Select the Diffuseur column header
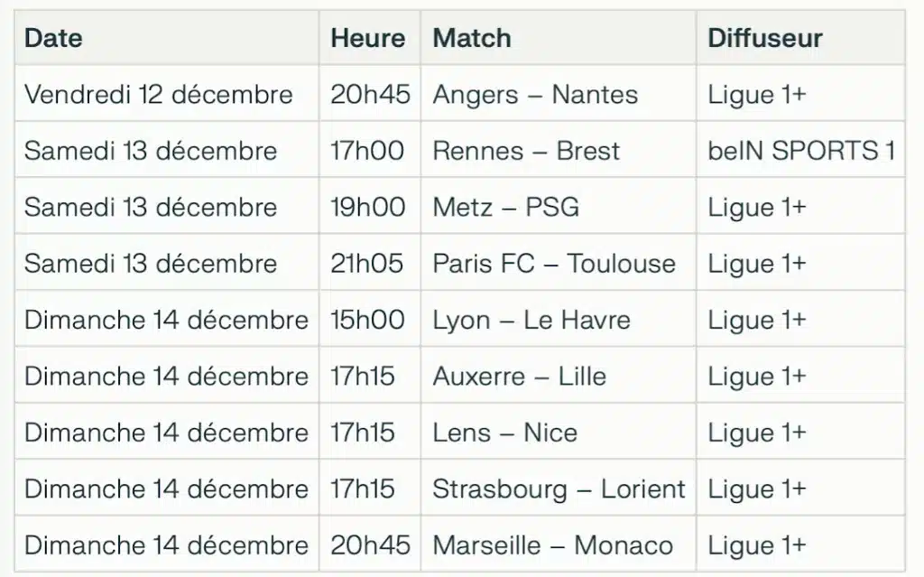 pyautogui.click(x=765, y=38)
